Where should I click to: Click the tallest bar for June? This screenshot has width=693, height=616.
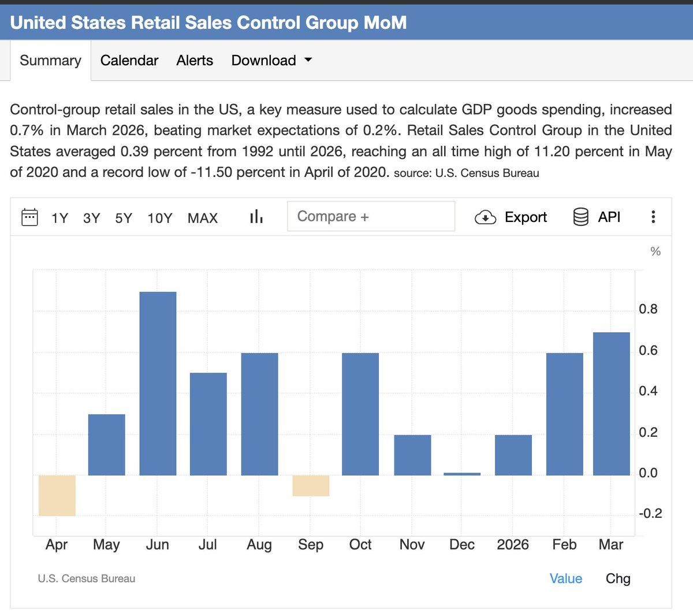click(x=157, y=381)
